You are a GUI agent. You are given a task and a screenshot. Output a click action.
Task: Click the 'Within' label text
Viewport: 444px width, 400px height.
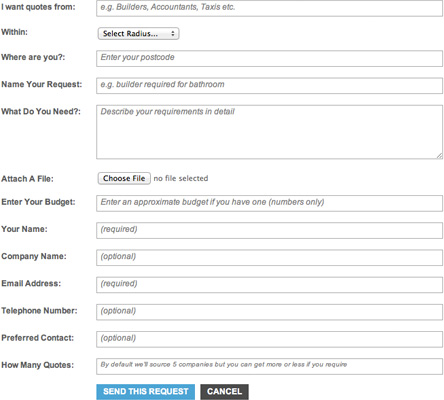click(14, 32)
